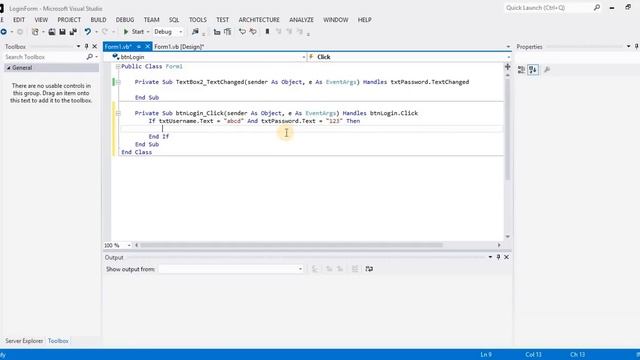This screenshot has height=360, width=640.
Task: Toggle auto hide pin on the Toolbox panel
Action: pyautogui.click(x=86, y=46)
